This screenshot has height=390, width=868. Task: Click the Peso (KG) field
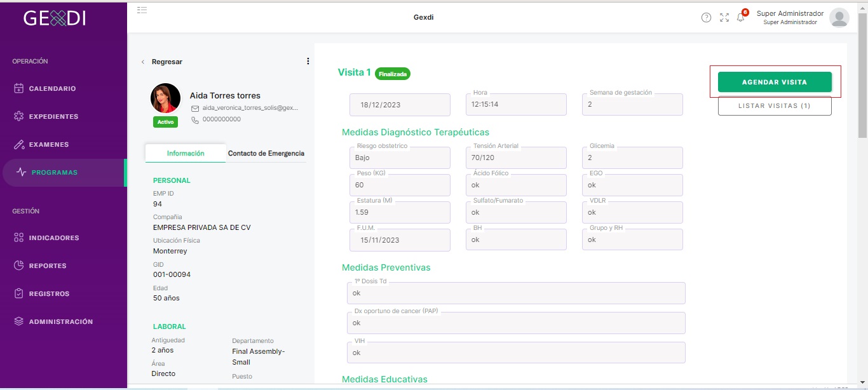tap(400, 185)
